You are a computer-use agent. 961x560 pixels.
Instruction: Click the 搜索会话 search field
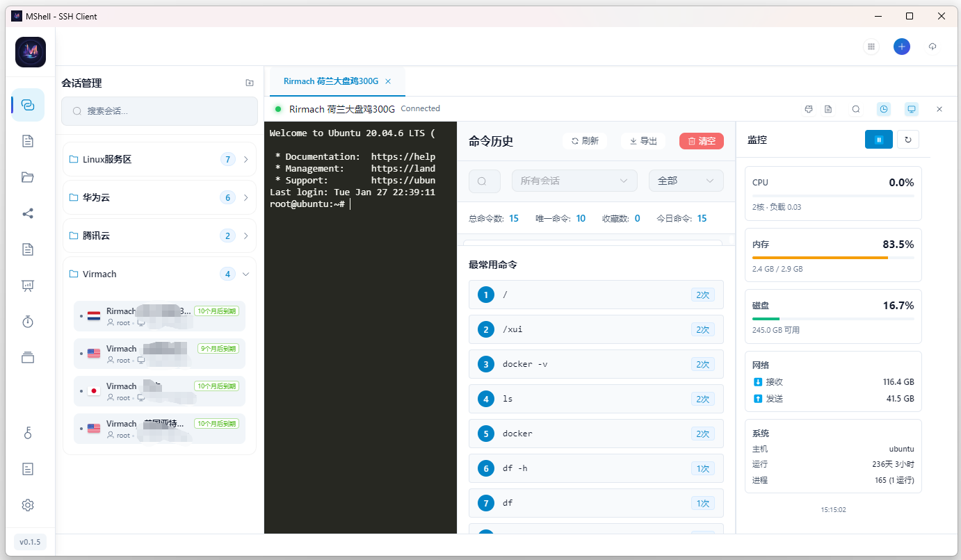tap(159, 111)
